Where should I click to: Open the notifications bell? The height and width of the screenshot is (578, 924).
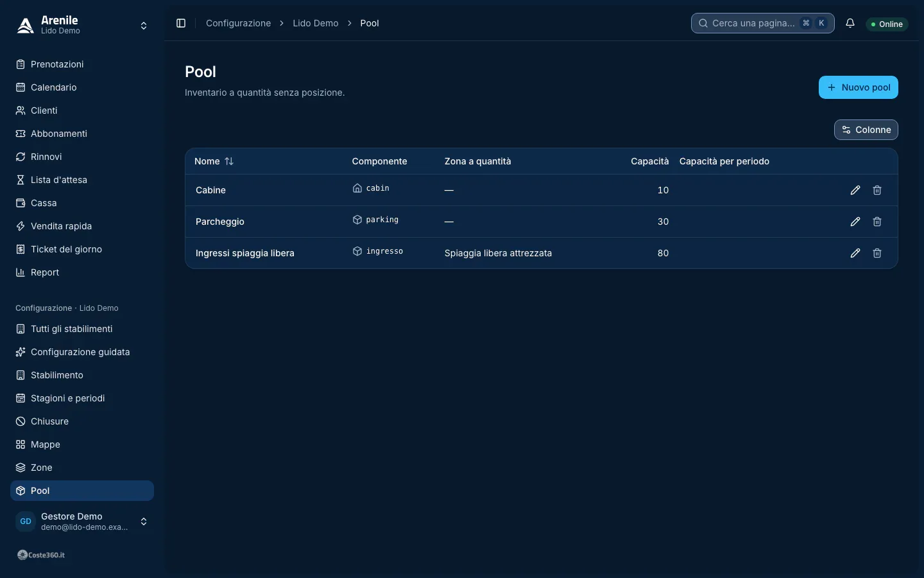click(850, 23)
